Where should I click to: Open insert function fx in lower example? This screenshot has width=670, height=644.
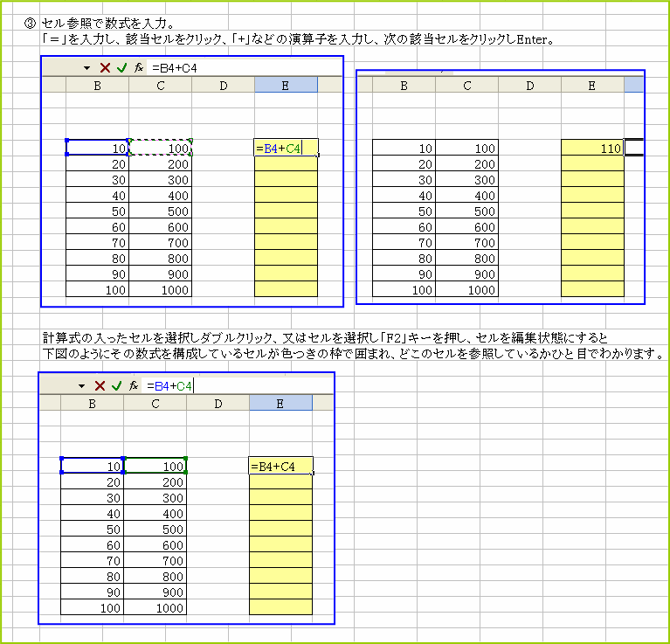coord(134,385)
